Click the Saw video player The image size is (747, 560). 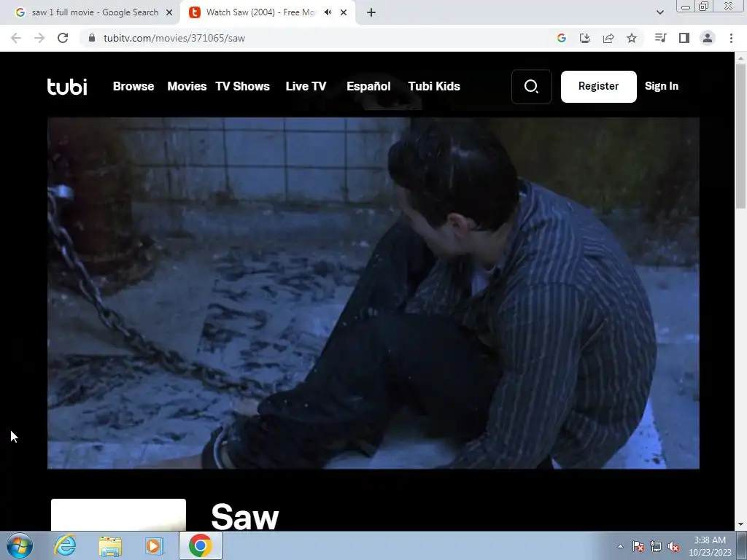tap(373, 293)
